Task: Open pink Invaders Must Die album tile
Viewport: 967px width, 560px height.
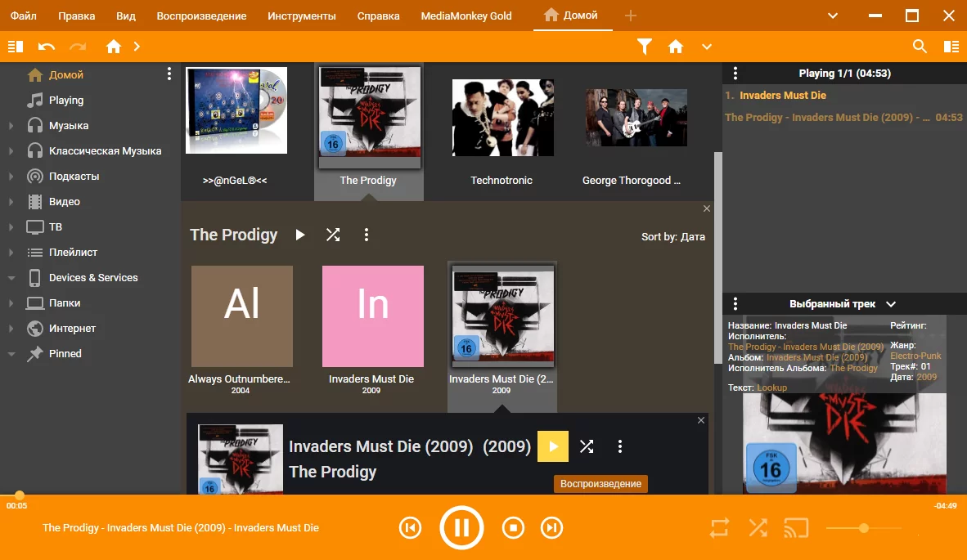Action: 372,316
